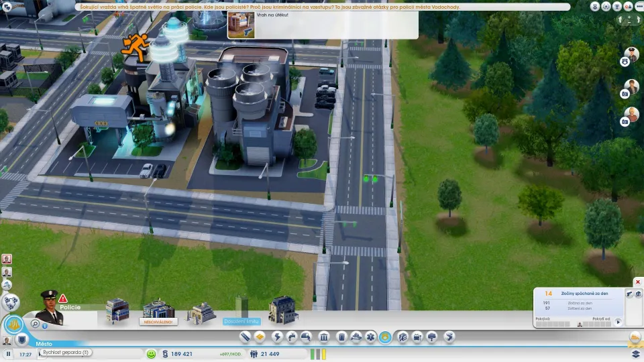The width and height of the screenshot is (644, 362).
Task: Click the green happiness smiley face
Action: click(151, 354)
